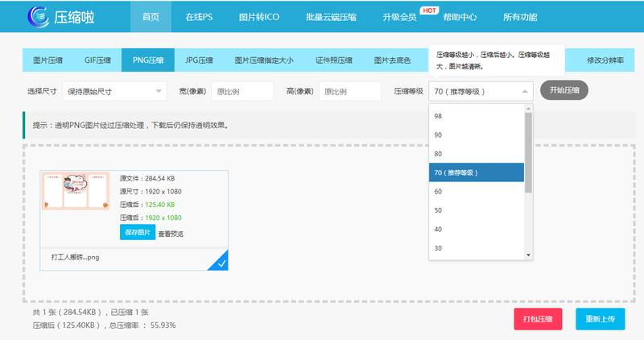Screen dimensions: 644x340
Task: Select the PNG压缩 tab
Action: pyautogui.click(x=148, y=60)
